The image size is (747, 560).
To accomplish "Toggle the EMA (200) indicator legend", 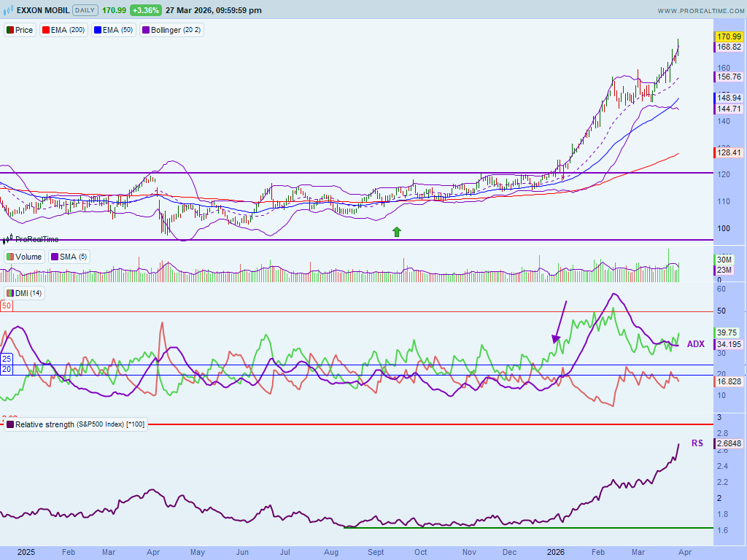I will pos(63,30).
